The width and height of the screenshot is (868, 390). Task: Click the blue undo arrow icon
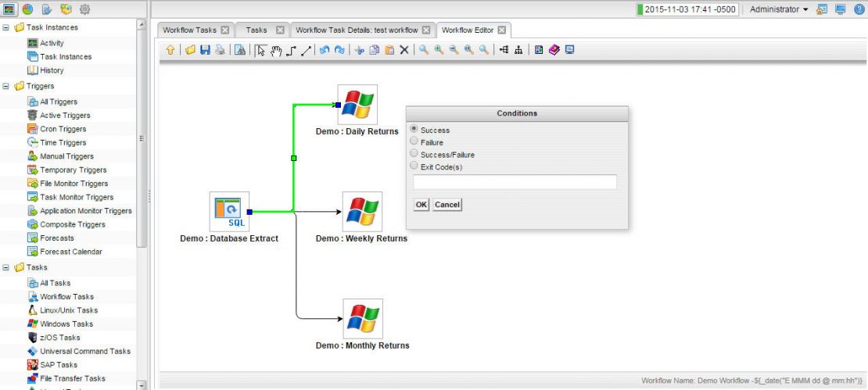coord(325,50)
